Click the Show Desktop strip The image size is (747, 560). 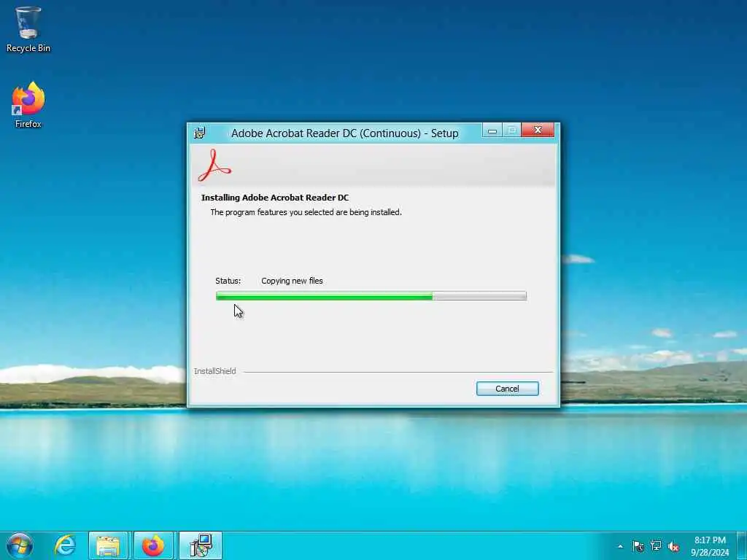coord(742,545)
